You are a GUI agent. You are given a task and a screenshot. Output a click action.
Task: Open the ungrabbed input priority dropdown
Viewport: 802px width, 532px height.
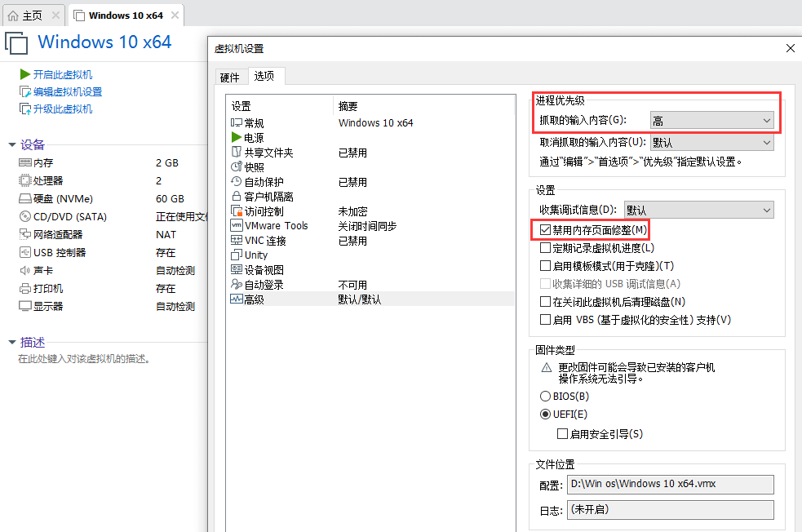point(711,143)
